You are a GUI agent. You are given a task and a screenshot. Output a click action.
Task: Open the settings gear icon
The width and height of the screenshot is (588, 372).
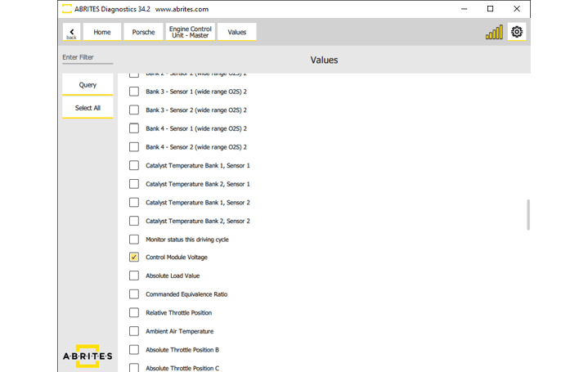(x=516, y=32)
